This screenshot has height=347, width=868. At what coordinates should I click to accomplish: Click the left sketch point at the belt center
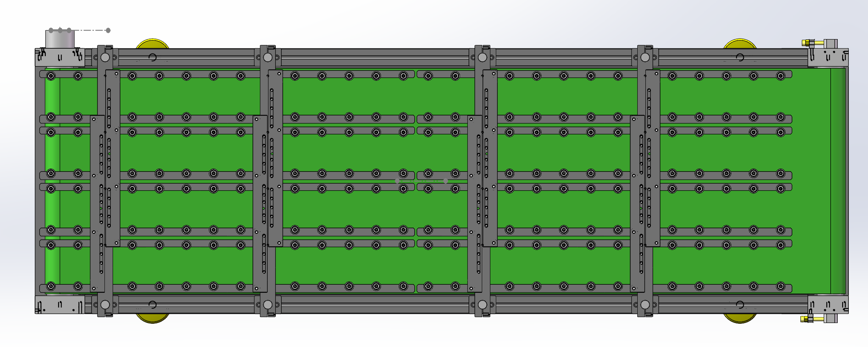[x=397, y=181]
